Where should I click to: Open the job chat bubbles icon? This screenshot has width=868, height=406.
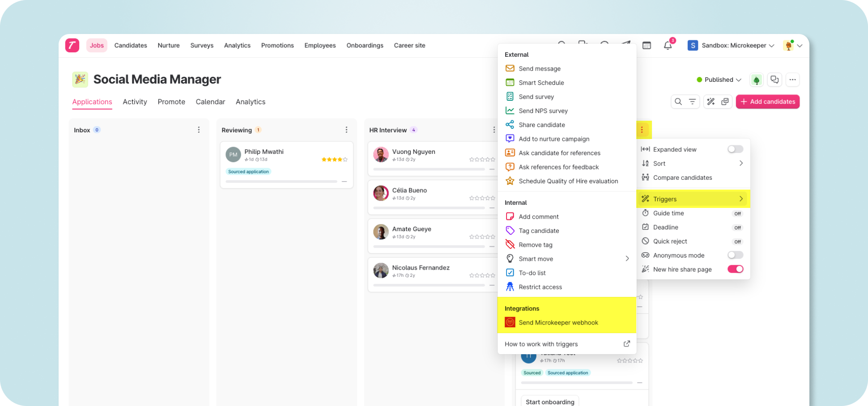[x=774, y=80]
